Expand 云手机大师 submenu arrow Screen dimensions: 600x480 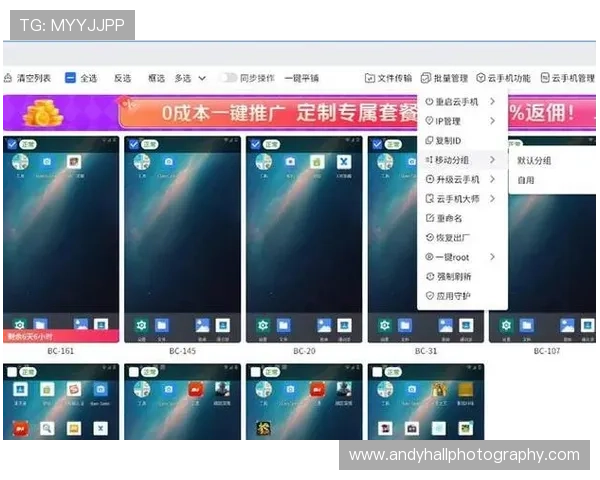(492, 199)
